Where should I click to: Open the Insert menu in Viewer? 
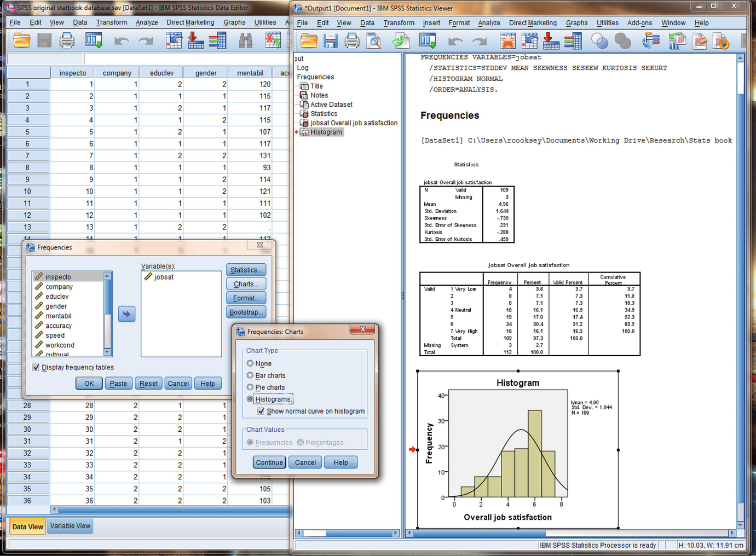pos(431,23)
